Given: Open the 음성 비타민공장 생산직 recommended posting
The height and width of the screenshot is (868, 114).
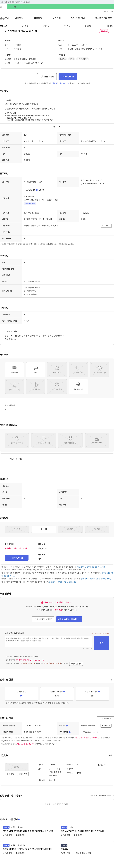Looking at the screenshot, I should pos(28,849).
